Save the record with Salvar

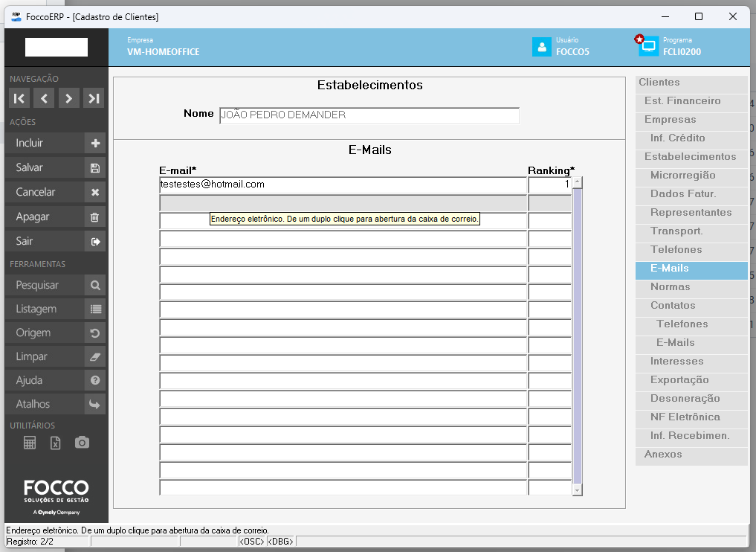click(x=55, y=167)
